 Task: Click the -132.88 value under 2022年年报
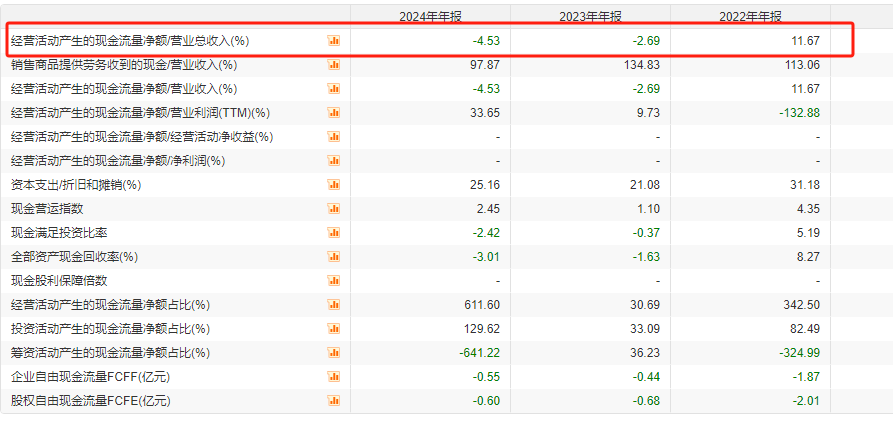click(800, 113)
